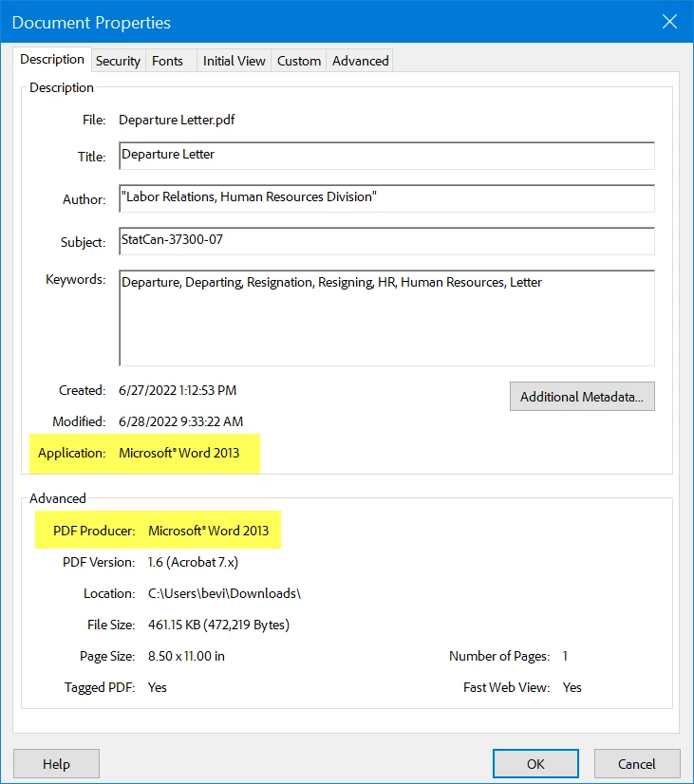Click the Tagged PDF value Yes
The height and width of the screenshot is (784, 694).
(157, 687)
